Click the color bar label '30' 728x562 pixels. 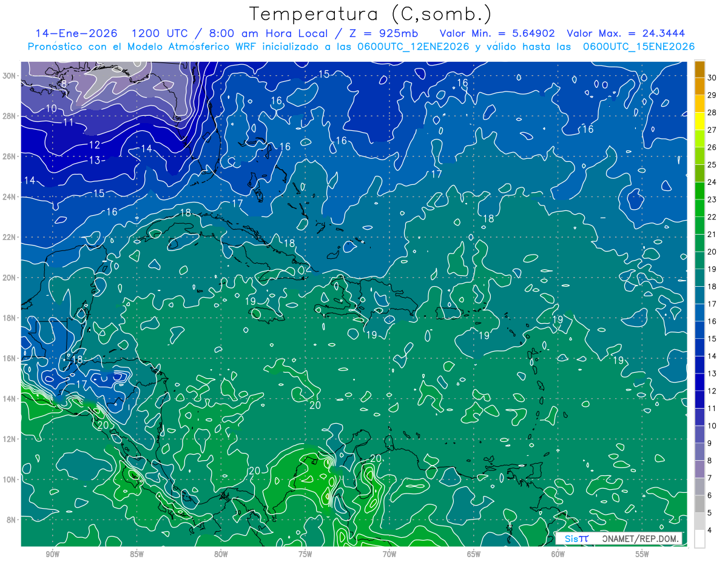(712, 78)
